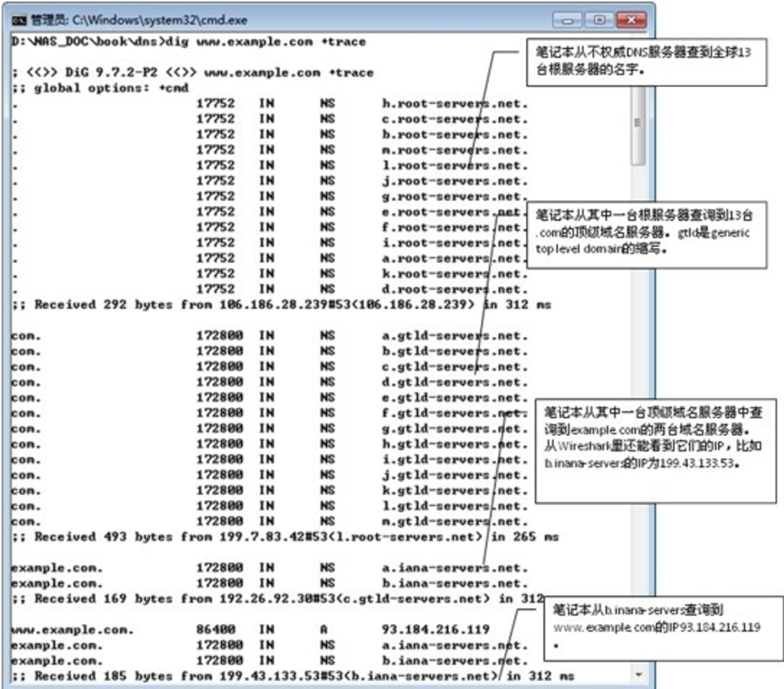Click www.example.com. name in the A record row
784x689 pixels.
(x=73, y=630)
